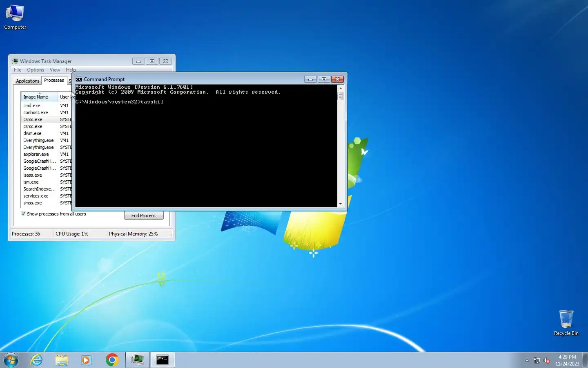The image size is (588, 368).
Task: Select lsass.exe process row
Action: [x=47, y=175]
